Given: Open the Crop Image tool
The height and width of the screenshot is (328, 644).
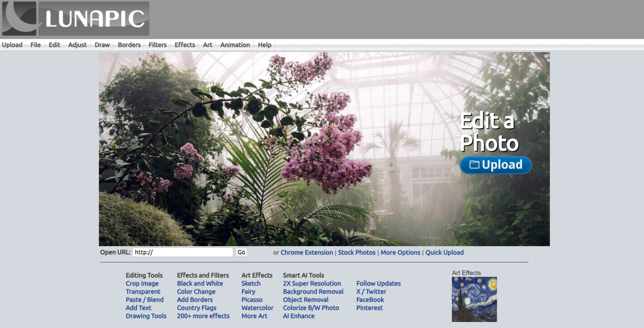Looking at the screenshot, I should tap(142, 283).
